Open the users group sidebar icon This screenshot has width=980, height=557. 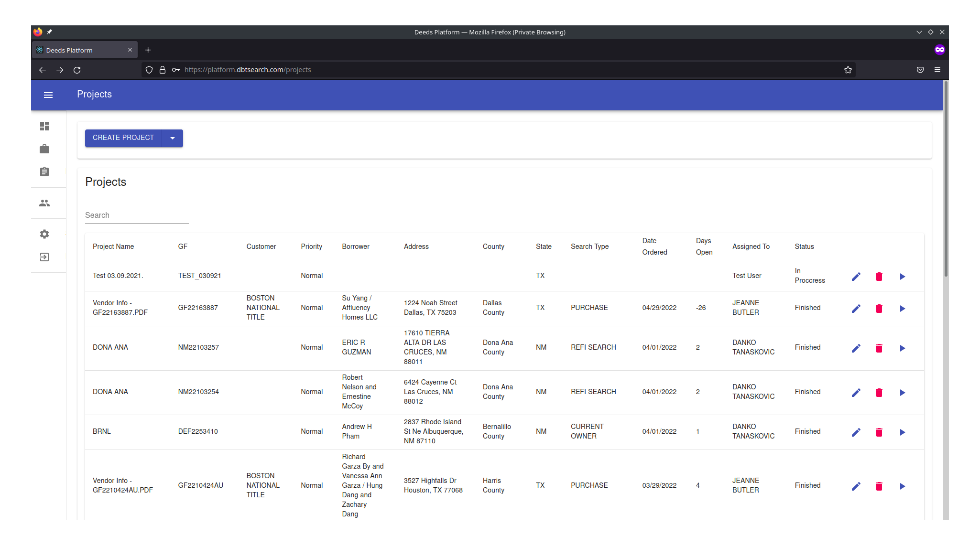[x=44, y=203]
